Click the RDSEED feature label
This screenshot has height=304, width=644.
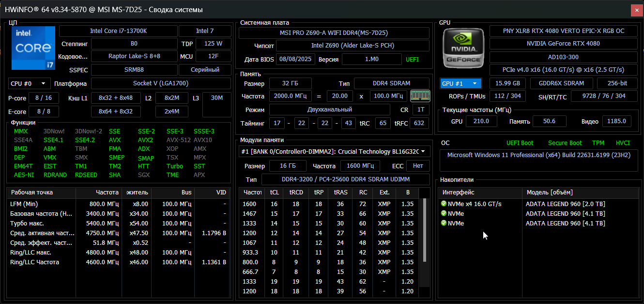[x=86, y=175]
